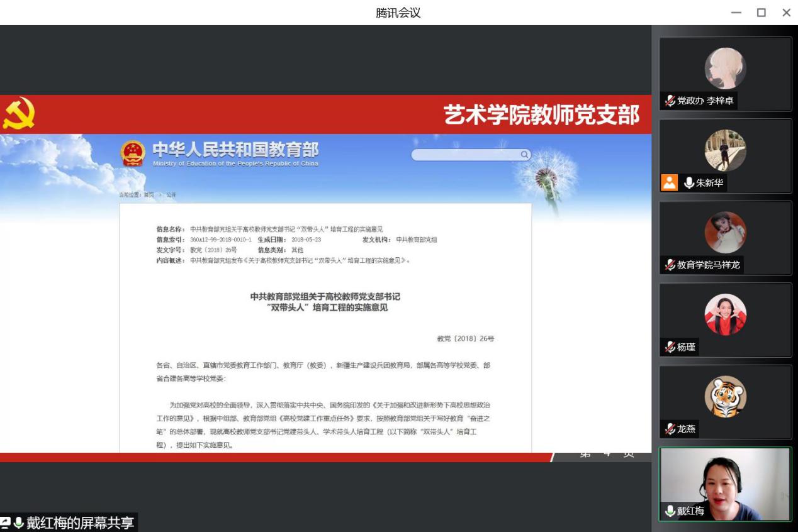Maximize the 腾讯会议 window

pos(761,13)
